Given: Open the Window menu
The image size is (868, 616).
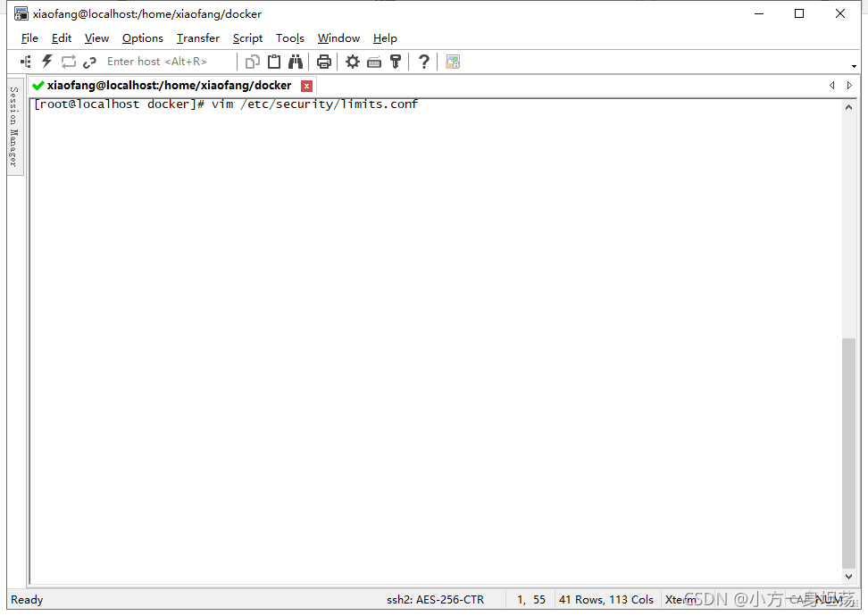Looking at the screenshot, I should [x=338, y=38].
